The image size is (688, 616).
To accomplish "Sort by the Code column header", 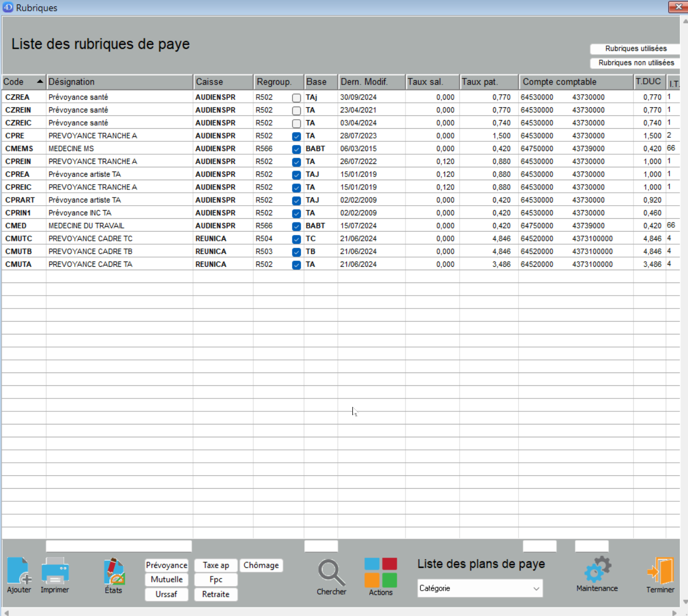I will [23, 82].
